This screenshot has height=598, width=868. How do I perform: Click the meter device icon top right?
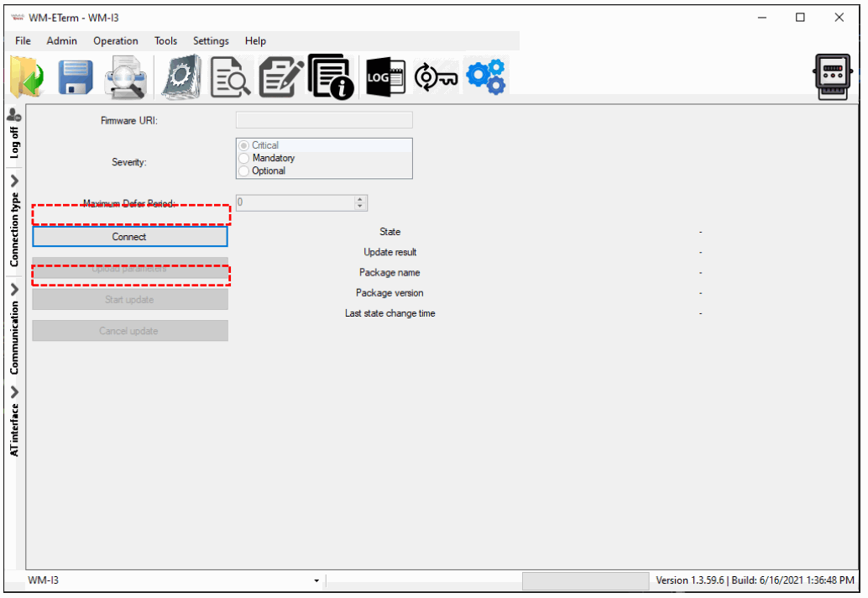pyautogui.click(x=832, y=75)
